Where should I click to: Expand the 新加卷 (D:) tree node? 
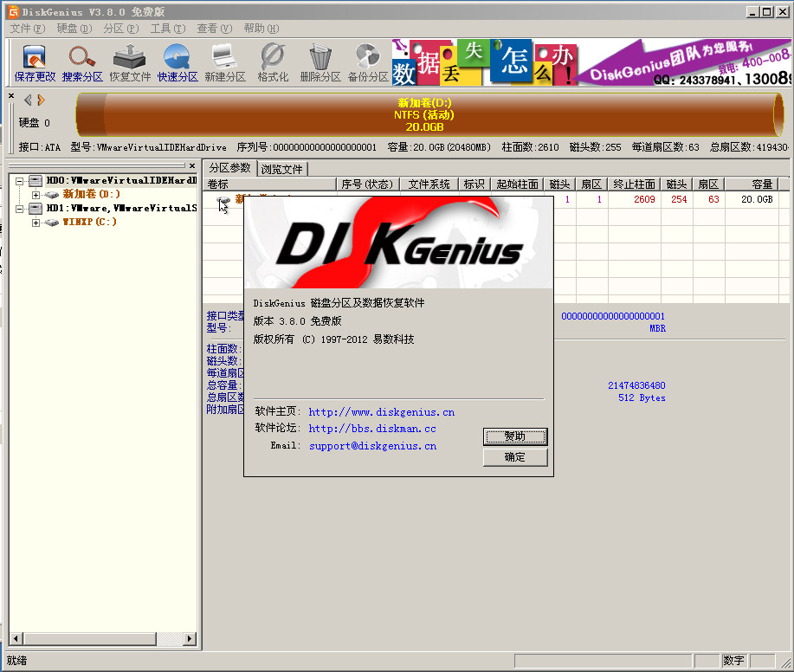pos(36,195)
